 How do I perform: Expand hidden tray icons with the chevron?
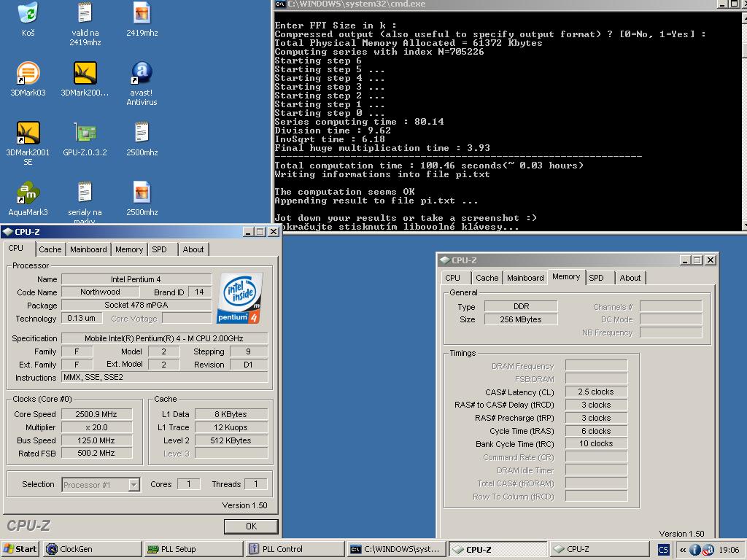coord(682,550)
